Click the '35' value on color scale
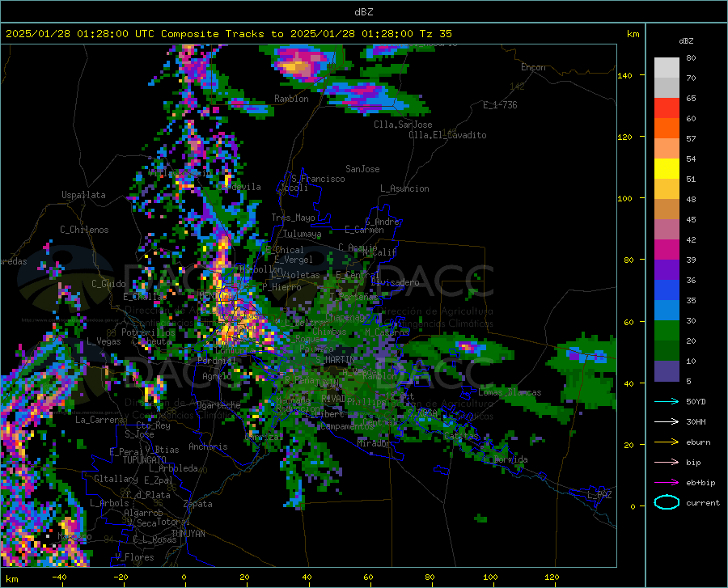The height and width of the screenshot is (588, 728). [691, 300]
